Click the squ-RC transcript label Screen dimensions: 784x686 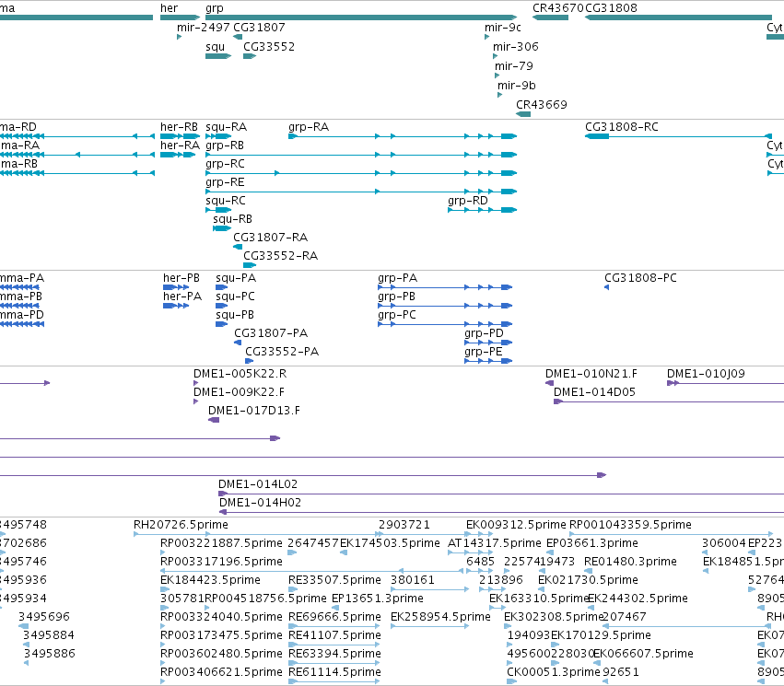226,201
